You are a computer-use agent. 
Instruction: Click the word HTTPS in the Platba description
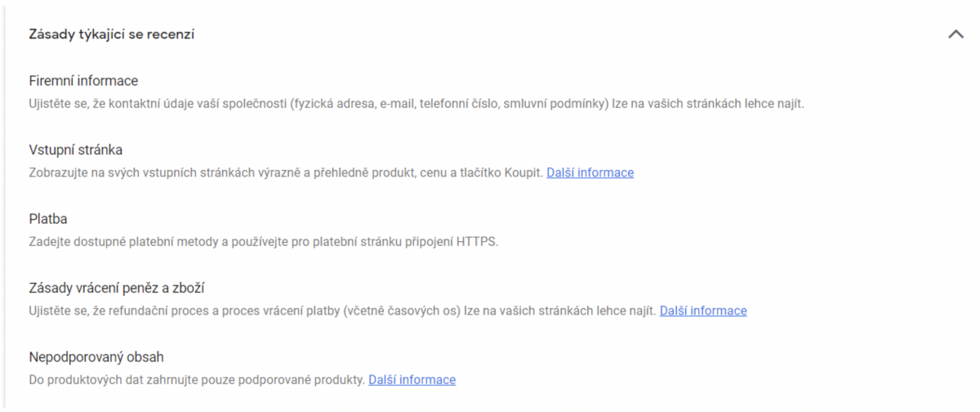[476, 242]
